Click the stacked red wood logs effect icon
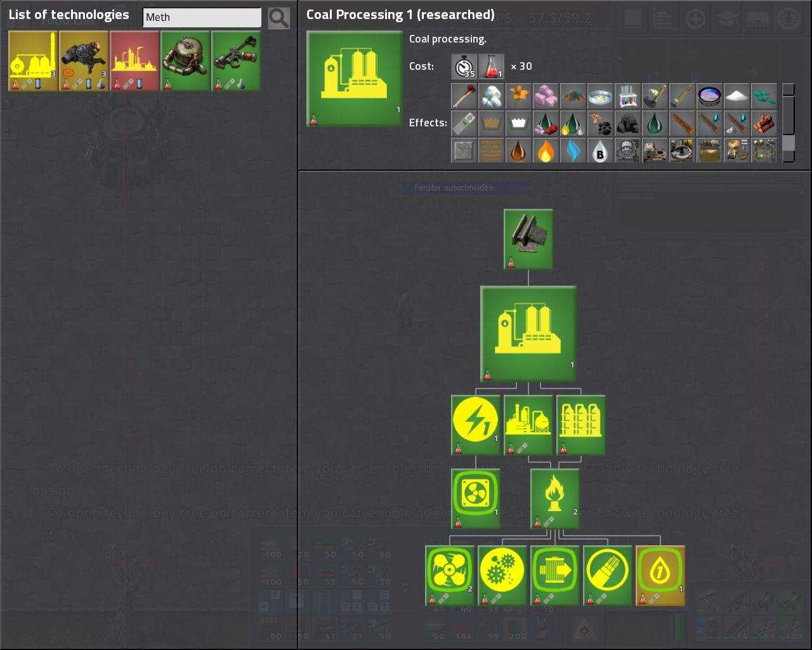812x650 pixels. pos(764,124)
